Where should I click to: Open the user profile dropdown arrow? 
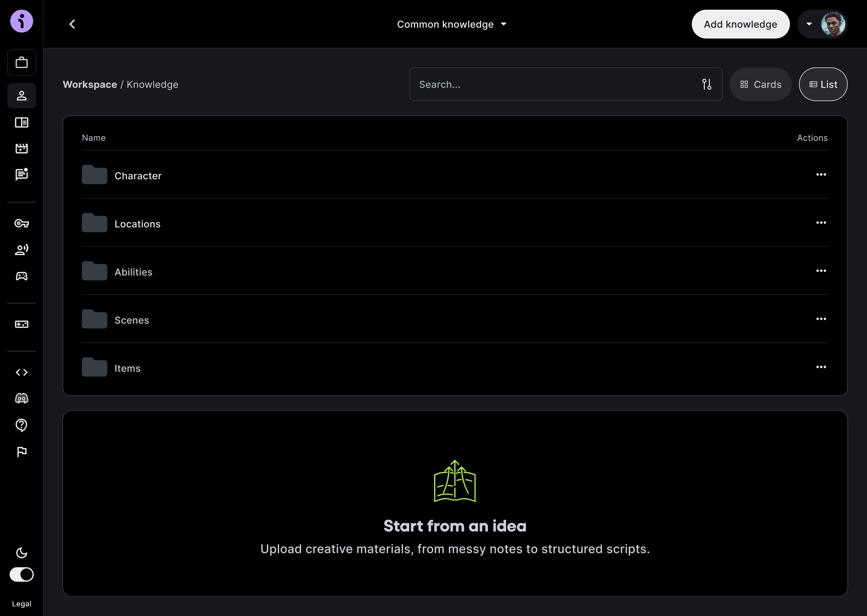(x=809, y=24)
